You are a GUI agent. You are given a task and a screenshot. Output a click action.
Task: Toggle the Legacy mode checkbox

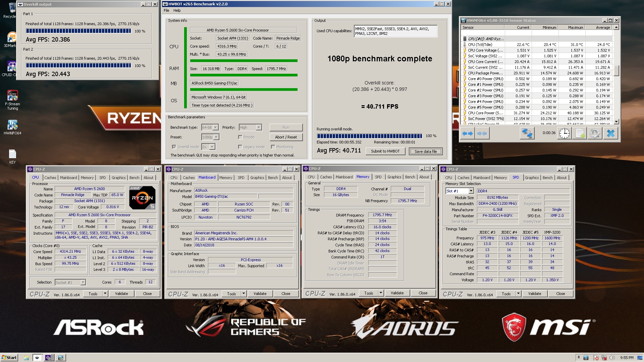click(240, 147)
